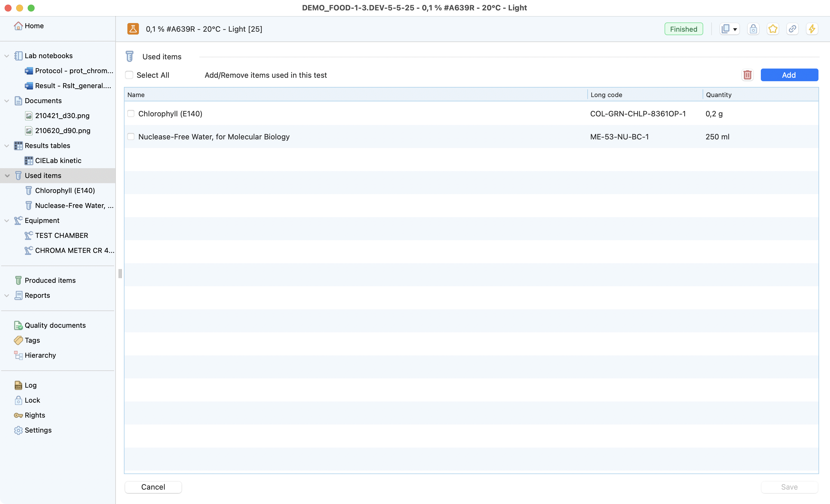This screenshot has width=830, height=504.
Task: Tick the Select All checkbox
Action: click(129, 75)
